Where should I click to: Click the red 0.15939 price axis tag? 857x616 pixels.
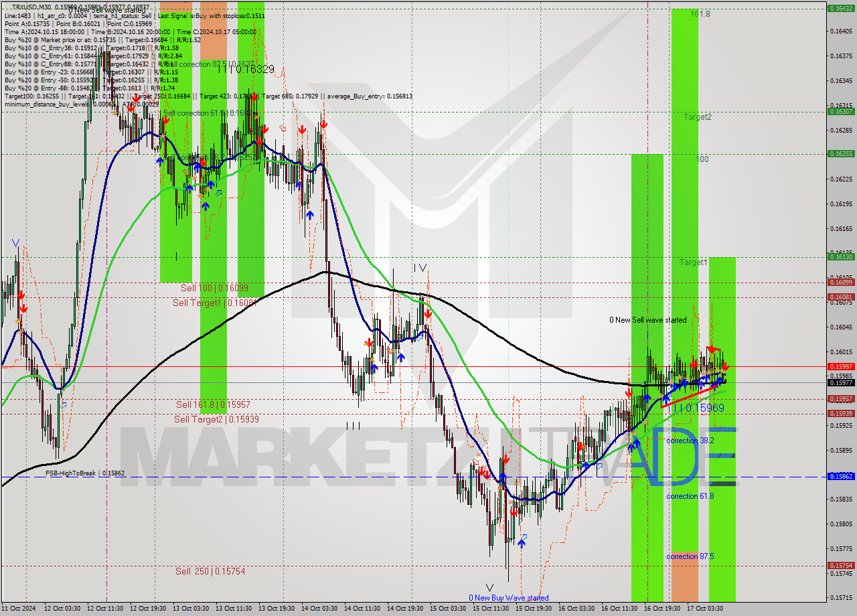841,413
